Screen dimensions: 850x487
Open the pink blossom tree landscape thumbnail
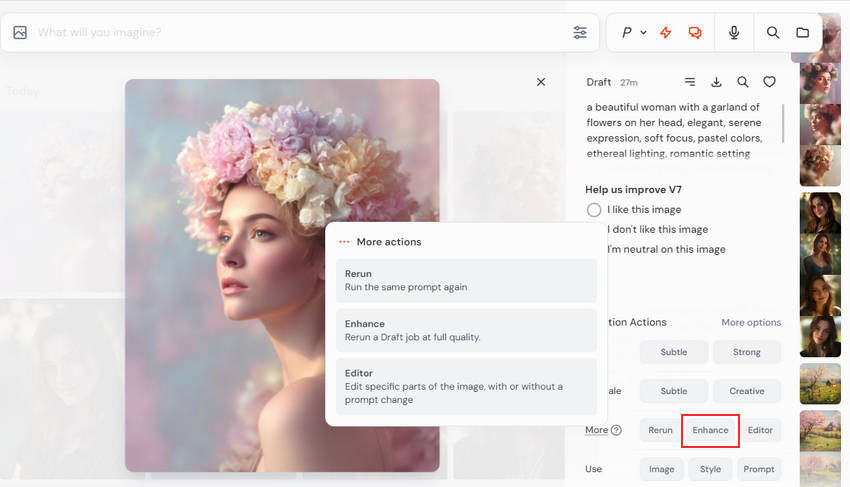[820, 431]
